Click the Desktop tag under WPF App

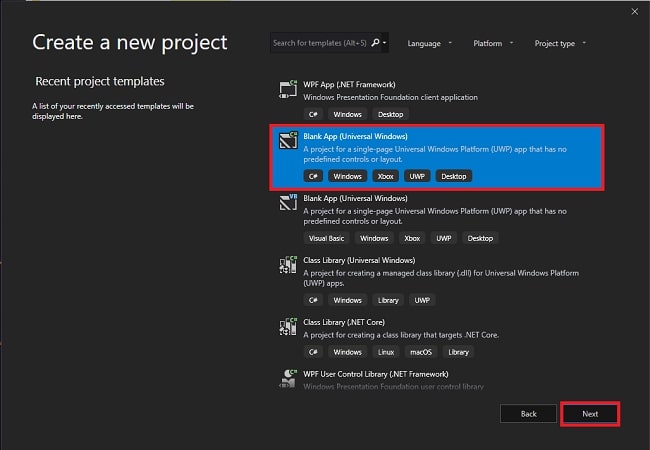click(390, 114)
